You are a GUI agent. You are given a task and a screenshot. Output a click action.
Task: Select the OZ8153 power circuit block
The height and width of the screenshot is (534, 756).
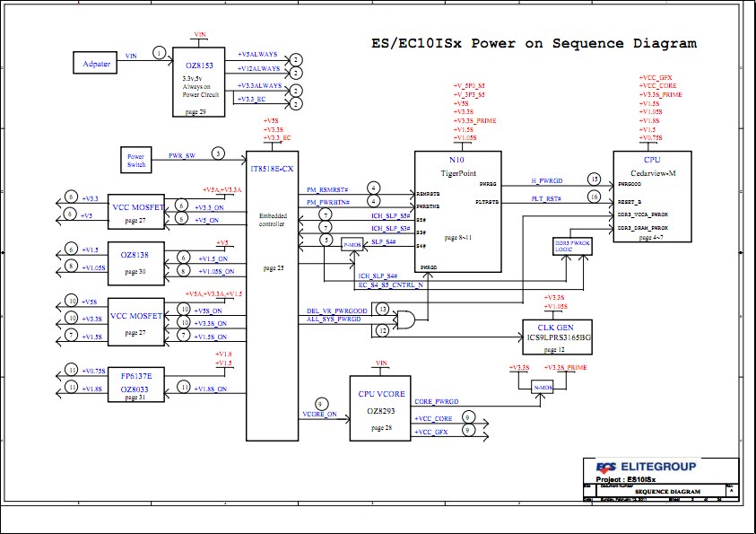199,82
